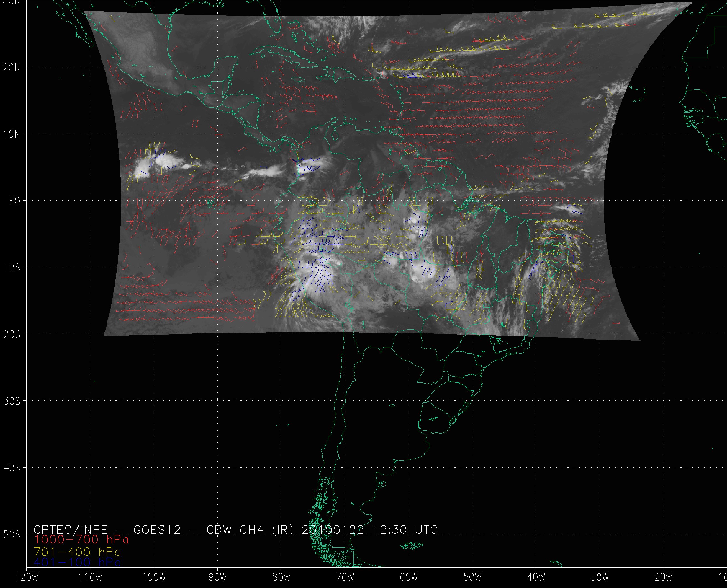The image size is (727, 588).
Task: Click the 40W longitude label
Action: tap(536, 577)
